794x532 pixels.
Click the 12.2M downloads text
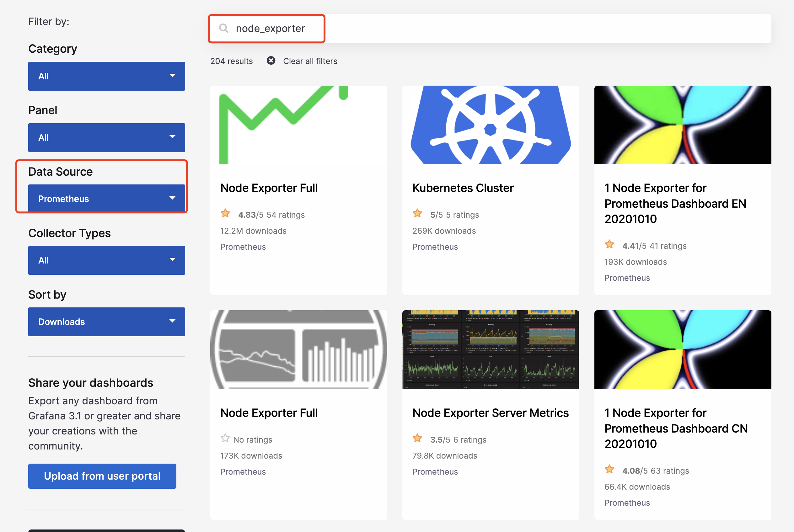[x=253, y=231]
